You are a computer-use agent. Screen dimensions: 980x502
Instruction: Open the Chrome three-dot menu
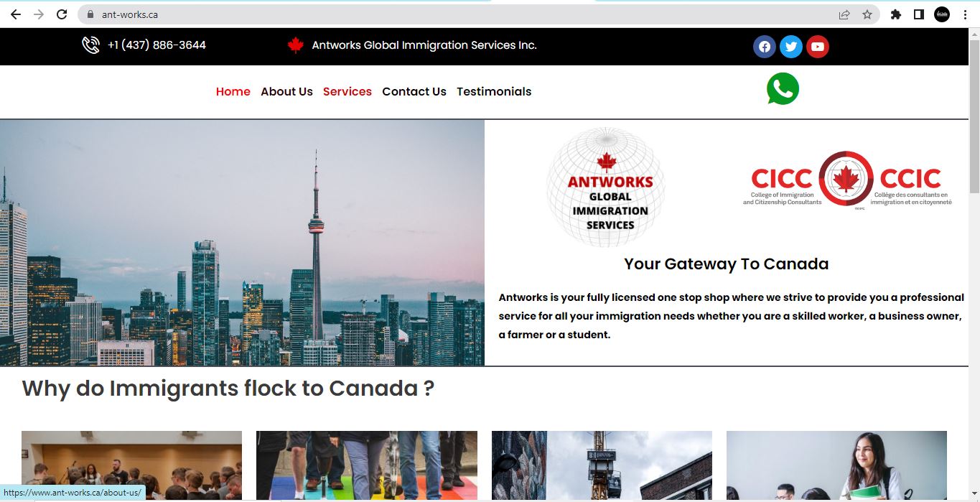click(x=965, y=14)
